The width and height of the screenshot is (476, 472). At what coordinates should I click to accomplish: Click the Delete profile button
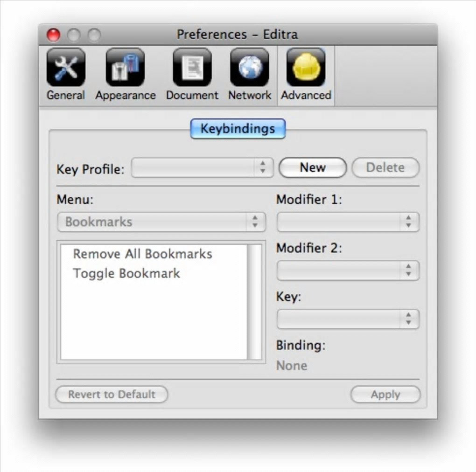tap(385, 167)
